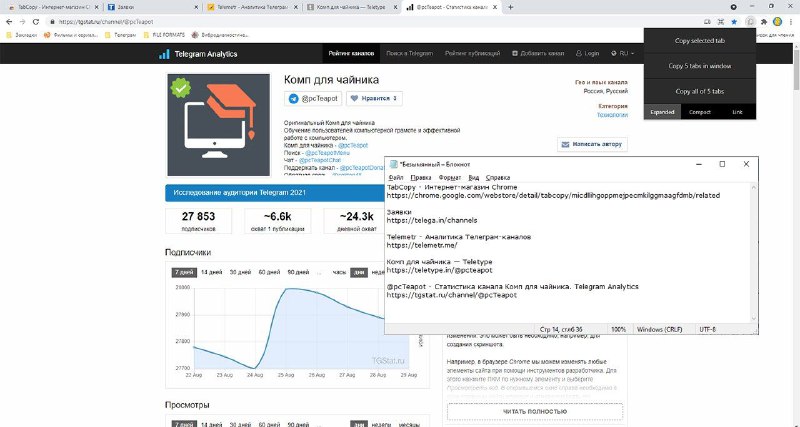Bookmark this page with the star icon
Image resolution: width=800 pixels, height=427 pixels.
tap(734, 22)
